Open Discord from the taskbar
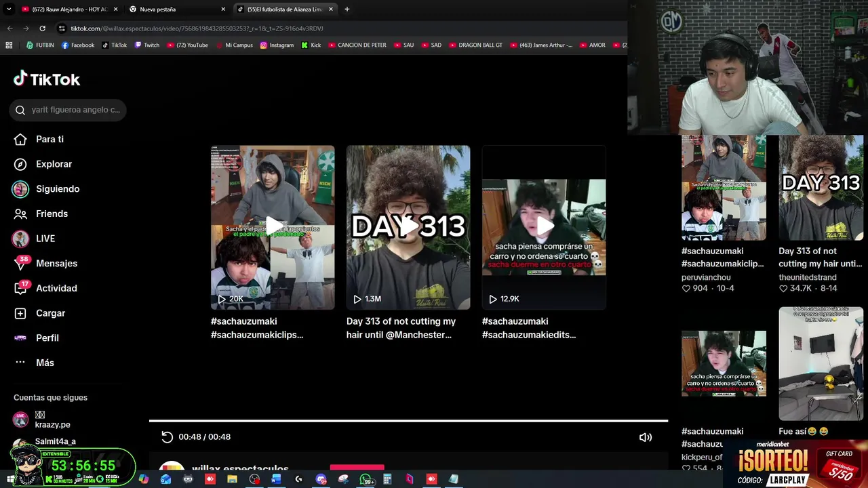This screenshot has width=868, height=488. pos(321,479)
